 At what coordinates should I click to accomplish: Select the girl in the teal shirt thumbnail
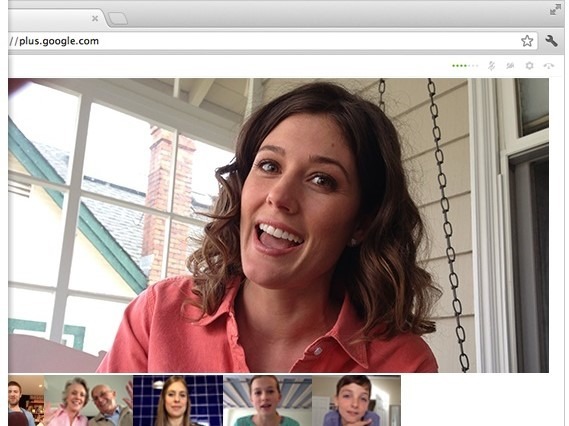tap(267, 401)
